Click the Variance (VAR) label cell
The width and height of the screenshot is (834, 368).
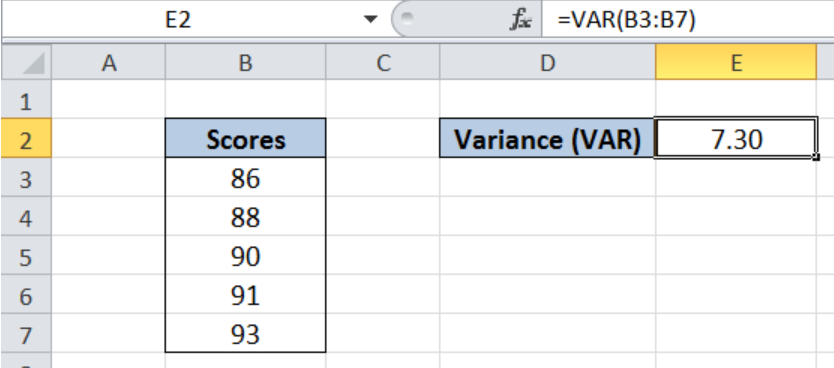(x=547, y=138)
